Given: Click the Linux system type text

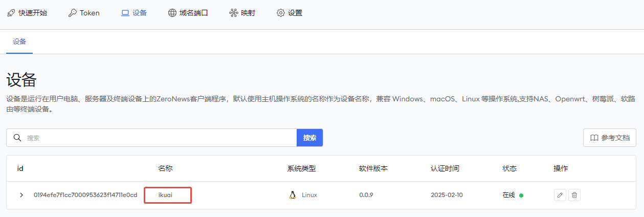Looking at the screenshot, I should coord(309,195).
